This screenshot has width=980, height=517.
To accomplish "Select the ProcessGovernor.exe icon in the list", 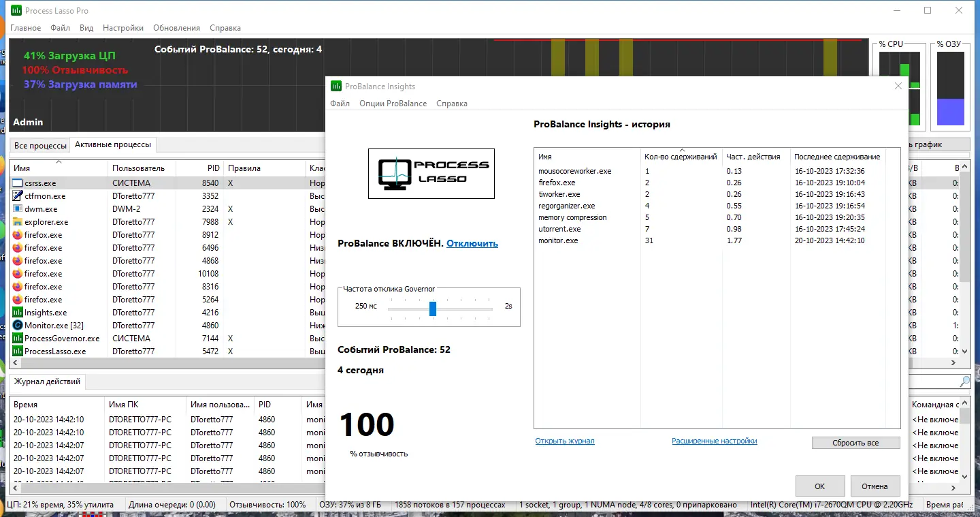I will (x=18, y=339).
